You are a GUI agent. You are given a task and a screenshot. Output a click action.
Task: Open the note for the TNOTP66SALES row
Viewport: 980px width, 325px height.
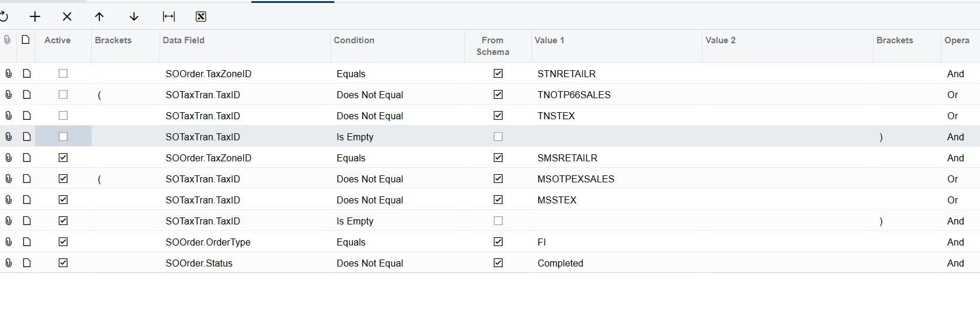(x=27, y=95)
